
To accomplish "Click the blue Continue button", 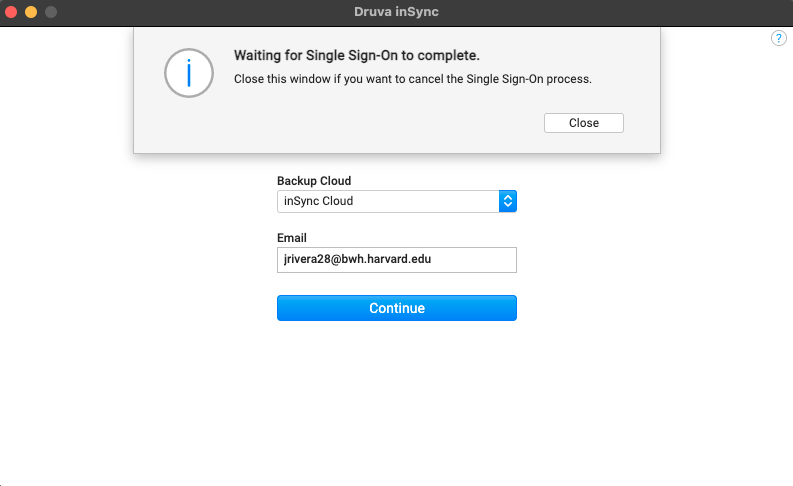I will (396, 308).
